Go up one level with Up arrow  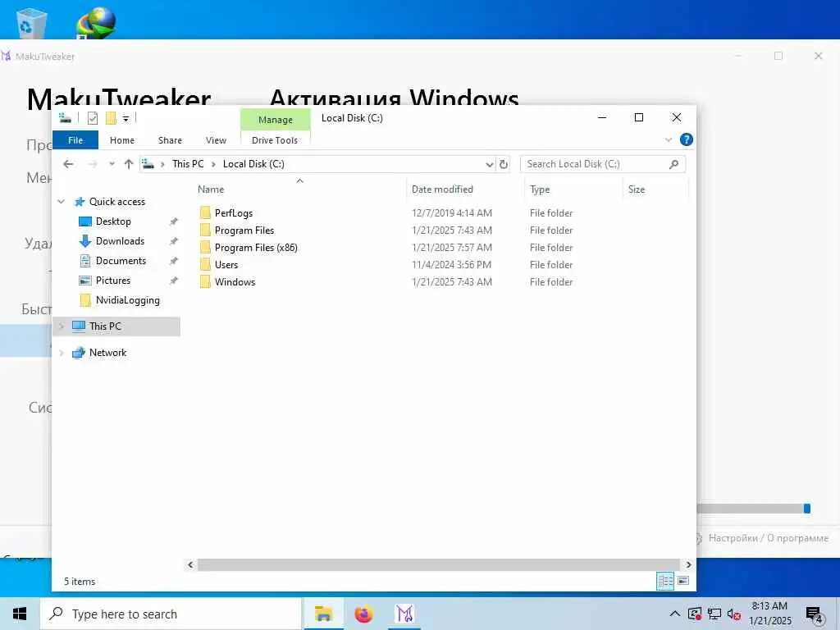(129, 164)
